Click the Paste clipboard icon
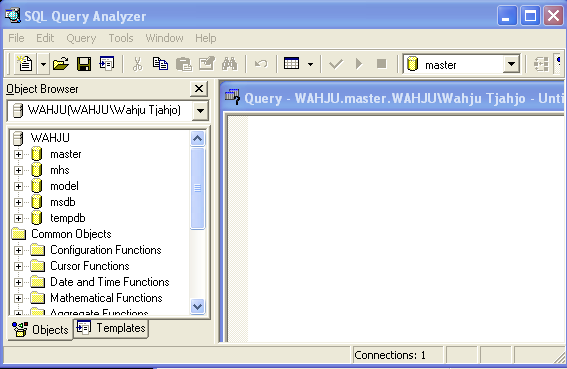This screenshot has height=369, width=567. [x=184, y=64]
